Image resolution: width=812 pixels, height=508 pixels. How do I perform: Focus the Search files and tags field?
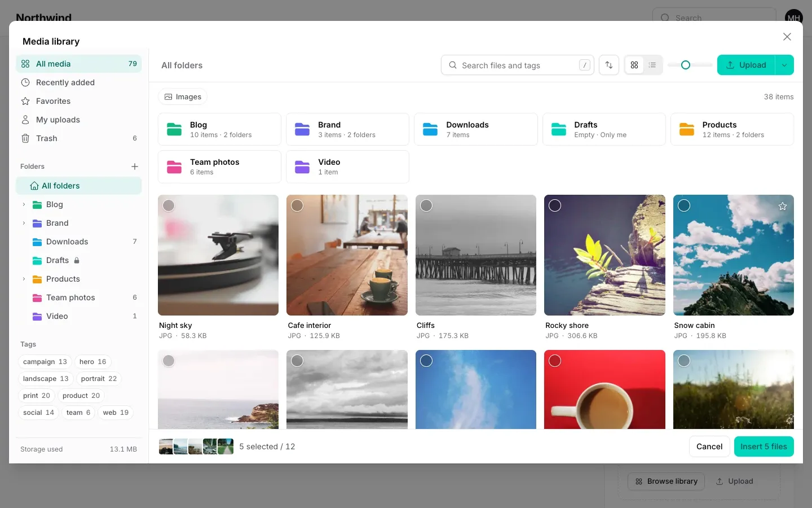click(x=518, y=65)
